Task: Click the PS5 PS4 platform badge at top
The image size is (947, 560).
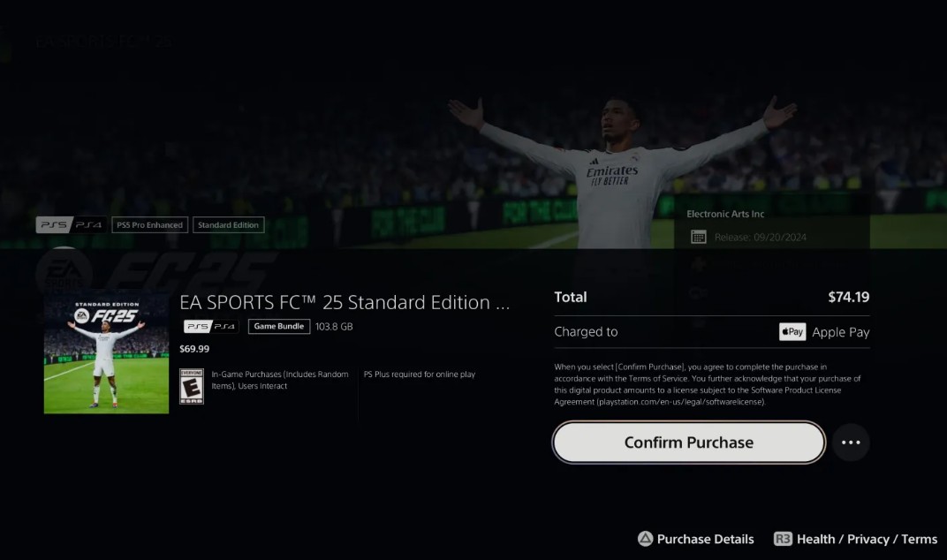Action: click(x=72, y=224)
